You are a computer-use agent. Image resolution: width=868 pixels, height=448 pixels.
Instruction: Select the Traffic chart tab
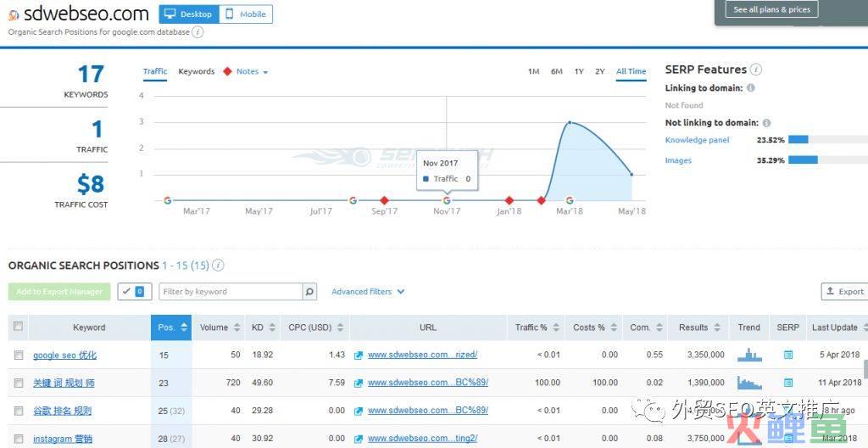(x=155, y=71)
